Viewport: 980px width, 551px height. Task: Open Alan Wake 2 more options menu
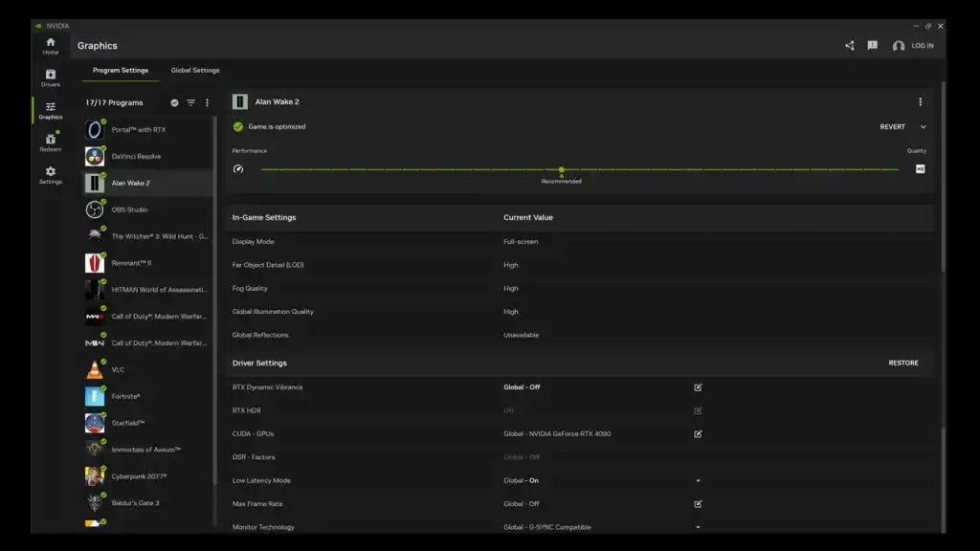(x=920, y=101)
